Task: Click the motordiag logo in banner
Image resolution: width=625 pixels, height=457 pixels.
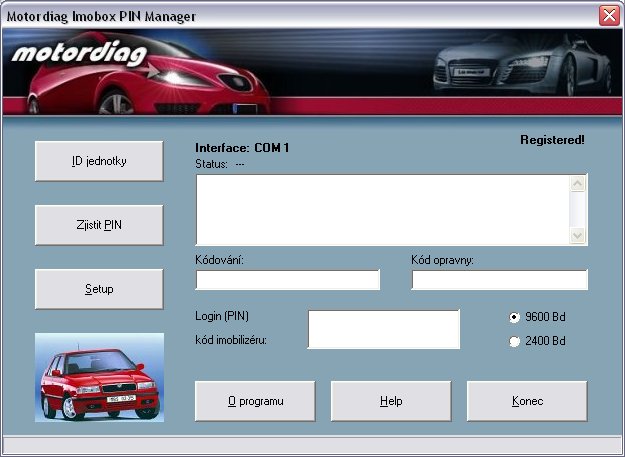Action: [x=79, y=53]
